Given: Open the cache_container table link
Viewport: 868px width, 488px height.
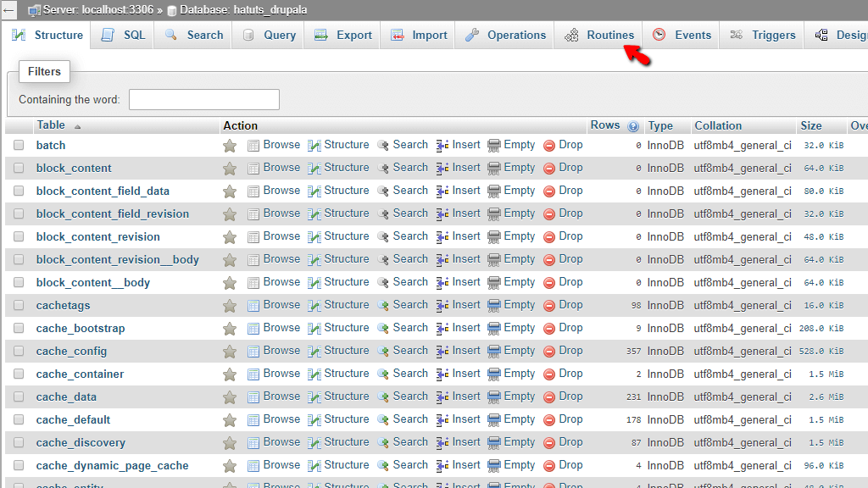Looking at the screenshot, I should point(81,374).
